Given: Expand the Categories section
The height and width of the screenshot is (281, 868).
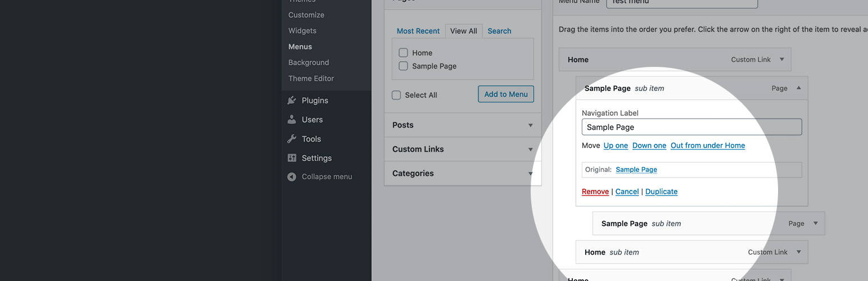Looking at the screenshot, I should pyautogui.click(x=530, y=174).
